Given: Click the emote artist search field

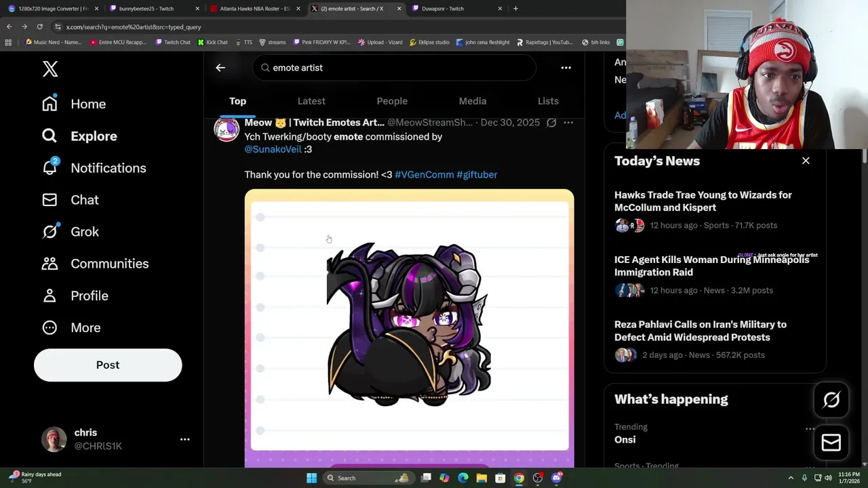Looking at the screenshot, I should pyautogui.click(x=395, y=68).
